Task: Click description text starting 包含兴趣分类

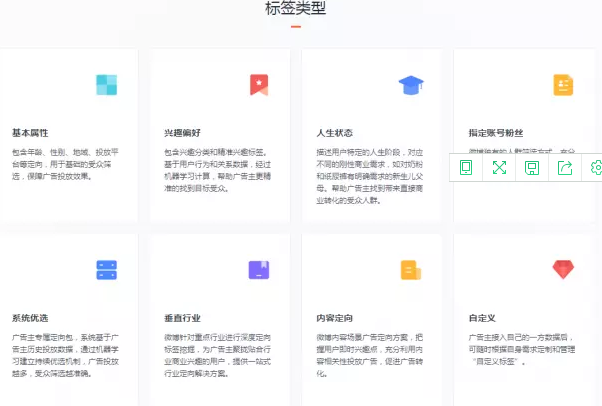Action: tap(217, 170)
